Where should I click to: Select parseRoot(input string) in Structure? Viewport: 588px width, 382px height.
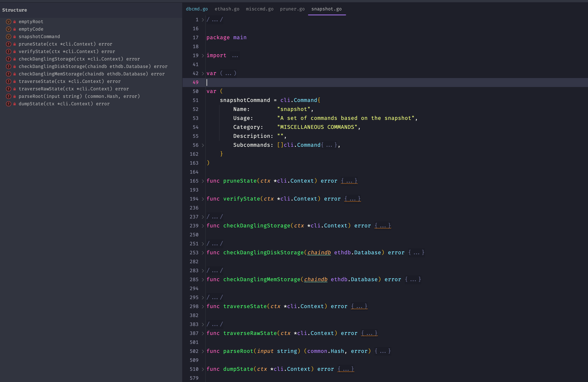79,96
